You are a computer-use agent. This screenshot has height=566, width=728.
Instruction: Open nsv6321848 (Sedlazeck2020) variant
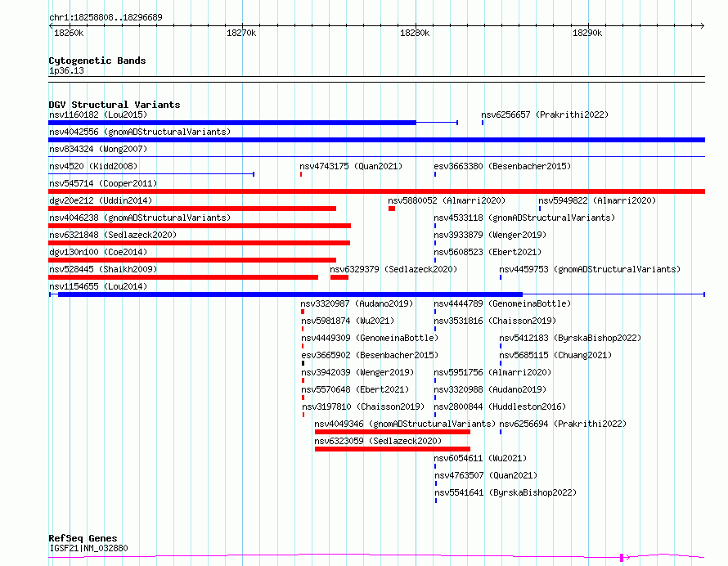click(113, 235)
